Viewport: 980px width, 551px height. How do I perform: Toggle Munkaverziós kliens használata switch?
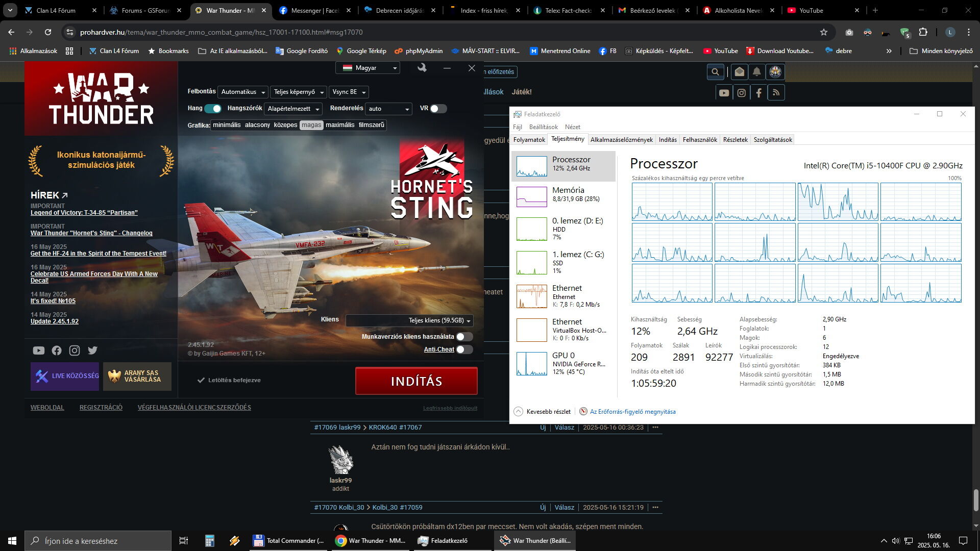click(x=464, y=337)
